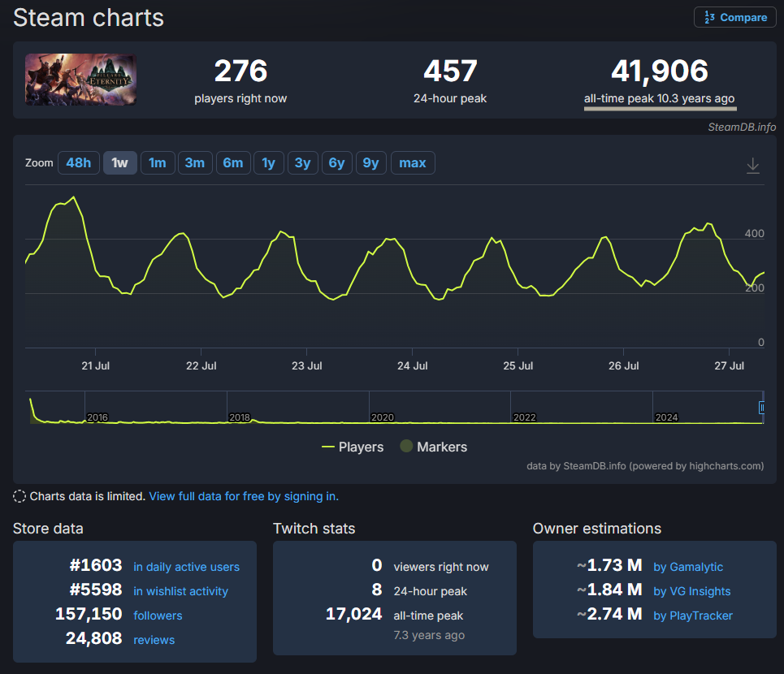
Task: Open the by VG Insights link
Action: click(692, 591)
